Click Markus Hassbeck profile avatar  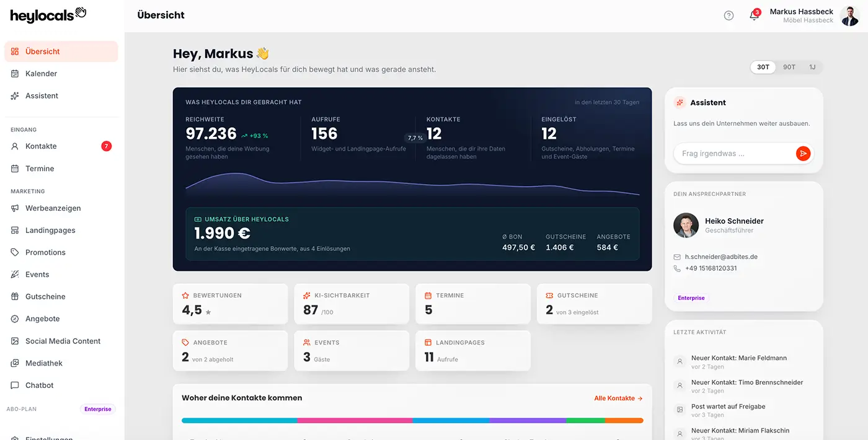click(849, 15)
